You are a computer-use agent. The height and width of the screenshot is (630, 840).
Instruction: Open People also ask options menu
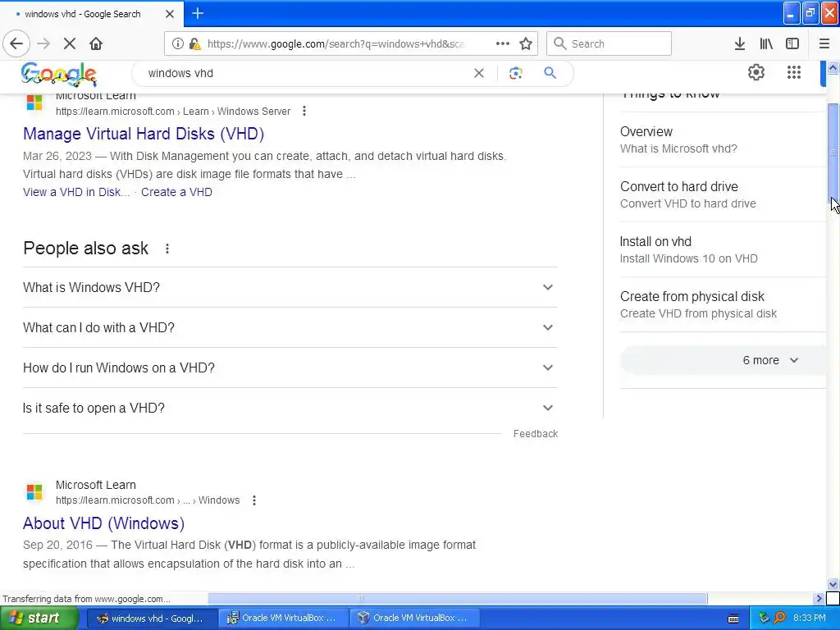tap(167, 249)
